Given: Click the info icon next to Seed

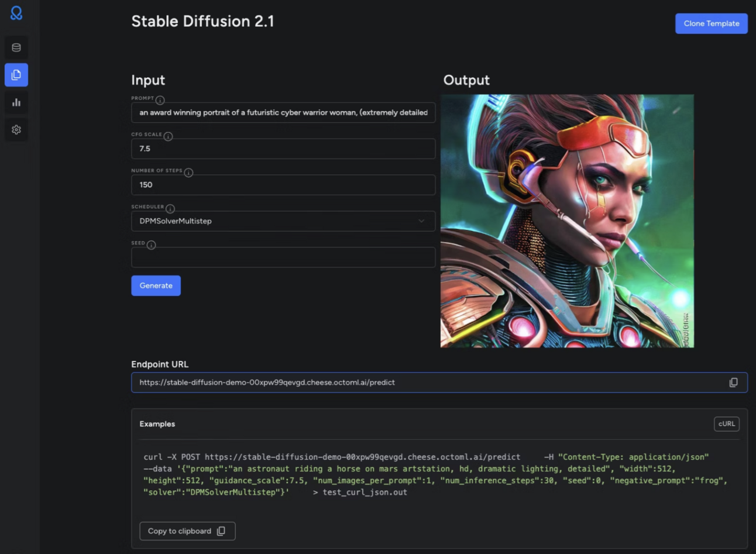Looking at the screenshot, I should tap(151, 245).
